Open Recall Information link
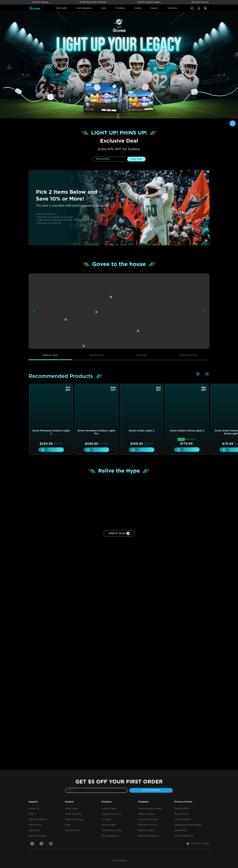 37,836
